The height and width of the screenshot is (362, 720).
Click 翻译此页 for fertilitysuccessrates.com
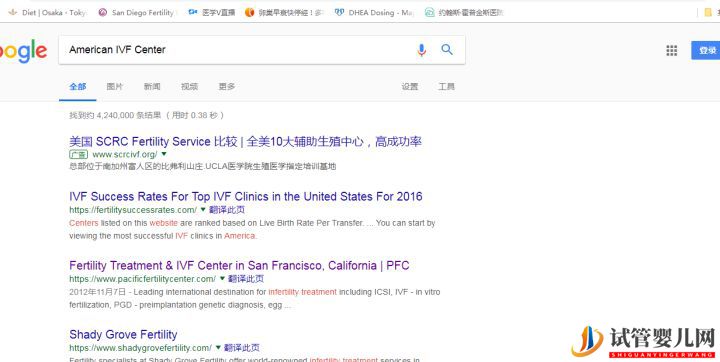[227, 210]
